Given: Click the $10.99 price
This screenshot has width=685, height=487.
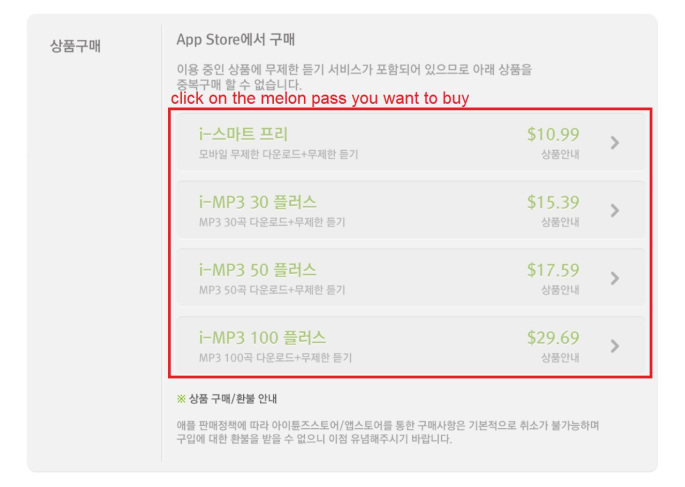Looking at the screenshot, I should 553,134.
